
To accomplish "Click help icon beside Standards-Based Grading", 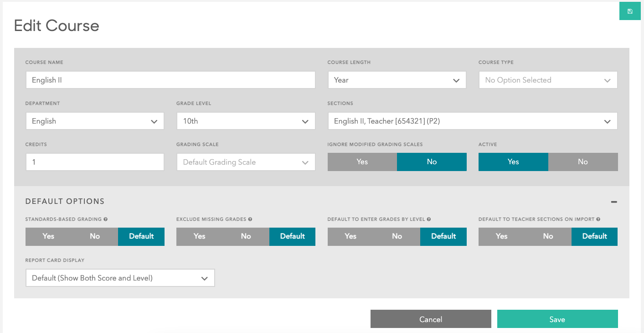I will point(106,219).
